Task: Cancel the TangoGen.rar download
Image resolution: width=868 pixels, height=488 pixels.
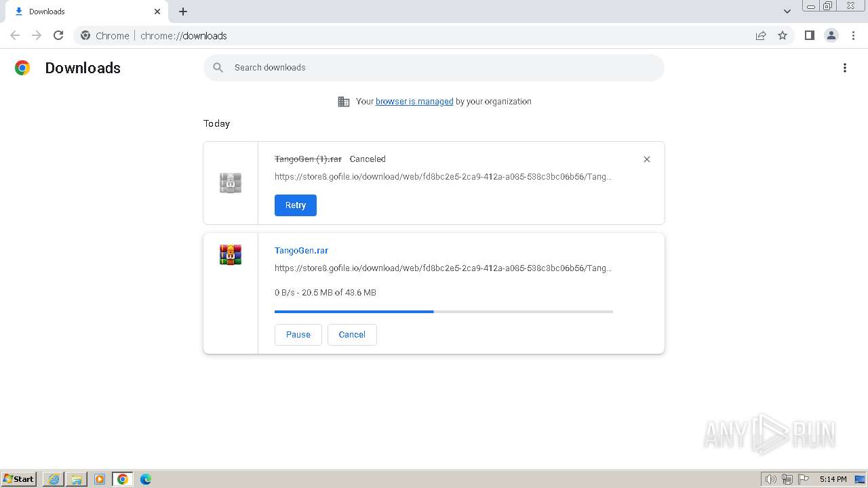Action: click(352, 335)
